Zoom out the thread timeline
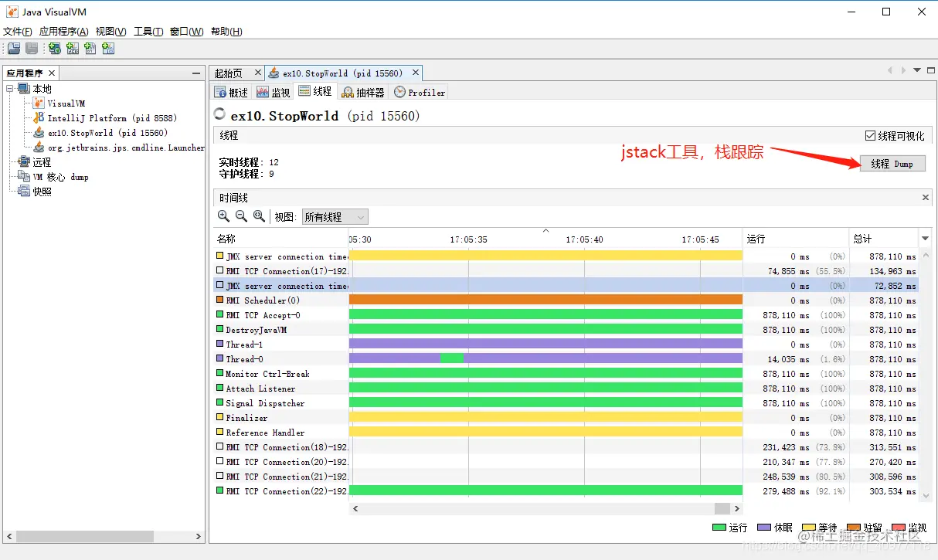 click(241, 216)
